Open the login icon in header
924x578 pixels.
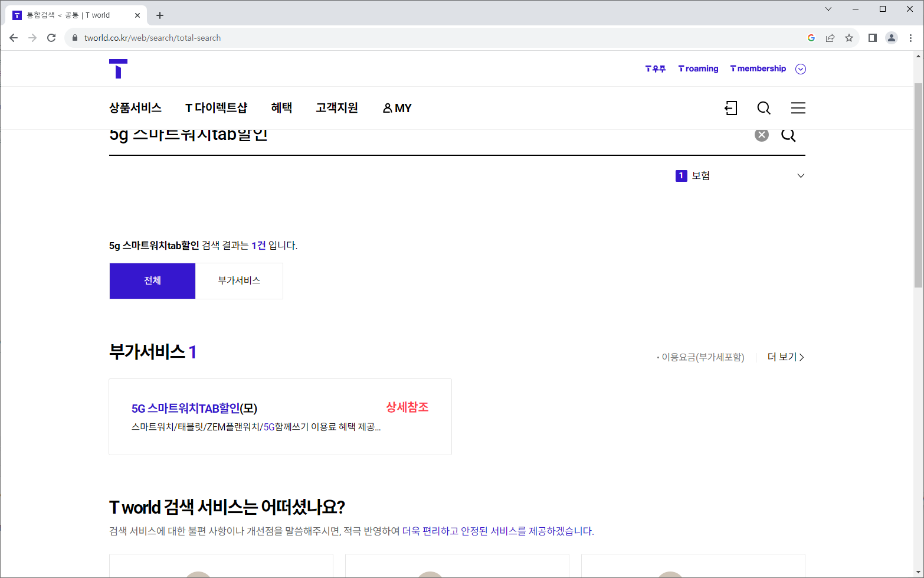pyautogui.click(x=730, y=108)
